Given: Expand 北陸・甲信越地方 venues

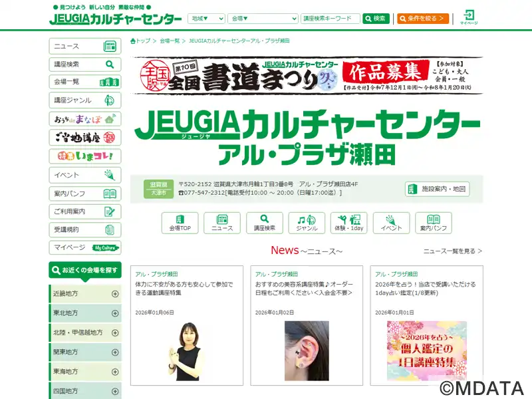Looking at the screenshot, I should [x=85, y=332].
